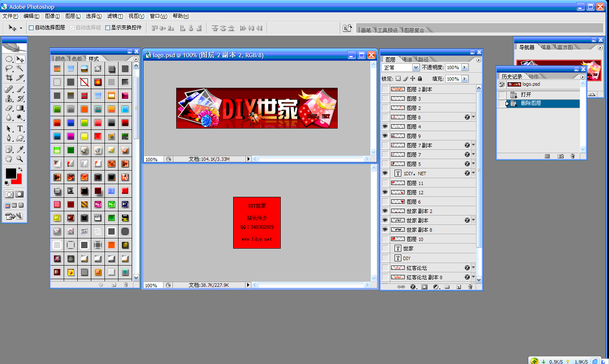Select the History Brush tool
Viewport: 609px width, 364px height.
(20, 98)
